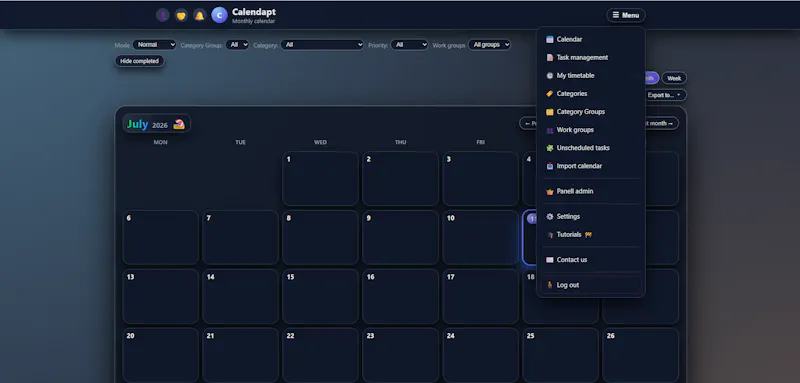Click the handshake icon in header
Viewport: 800px width, 383px height.
click(181, 15)
